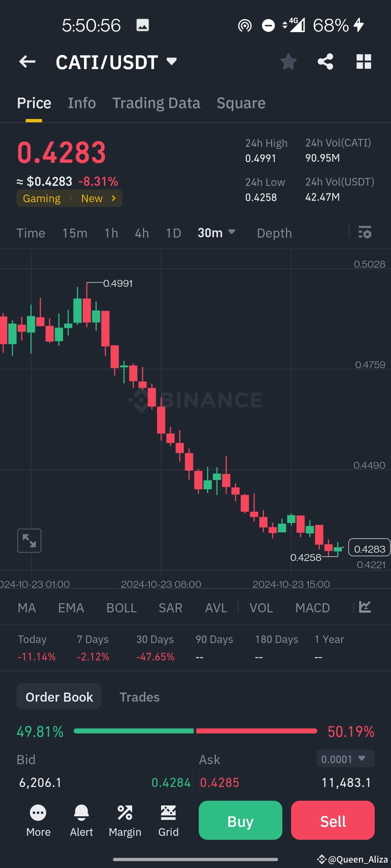Screen dimensions: 391x868
Task: Set a price Alert
Action: click(x=81, y=820)
